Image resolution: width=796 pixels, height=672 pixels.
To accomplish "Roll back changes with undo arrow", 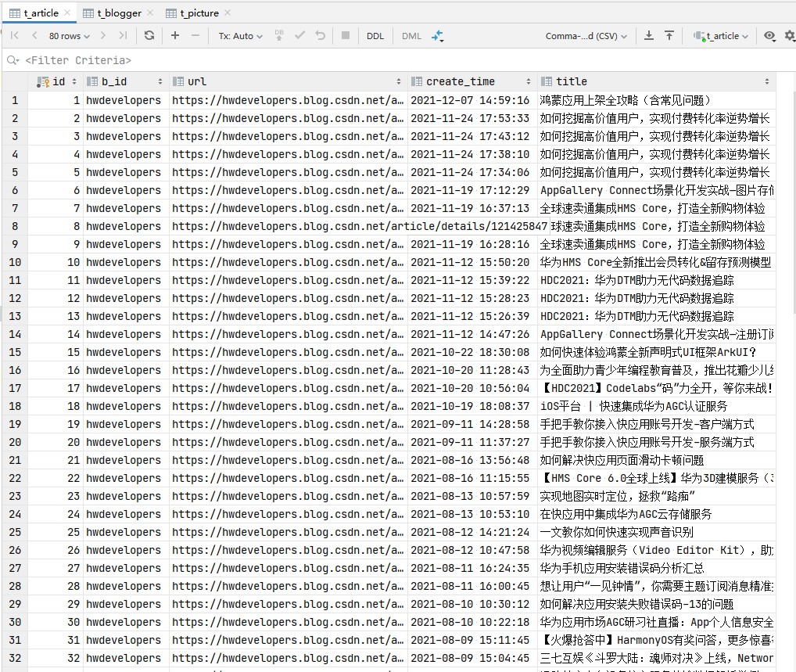I will point(321,35).
